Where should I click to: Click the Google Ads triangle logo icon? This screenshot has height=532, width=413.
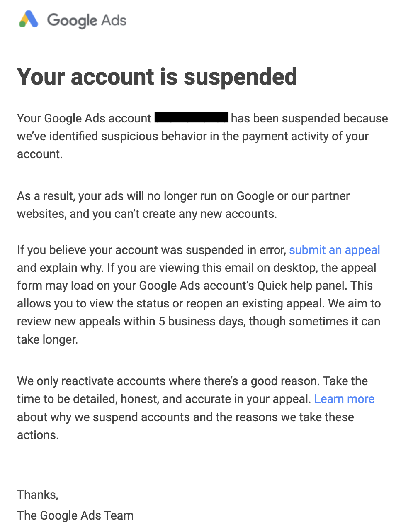point(29,20)
